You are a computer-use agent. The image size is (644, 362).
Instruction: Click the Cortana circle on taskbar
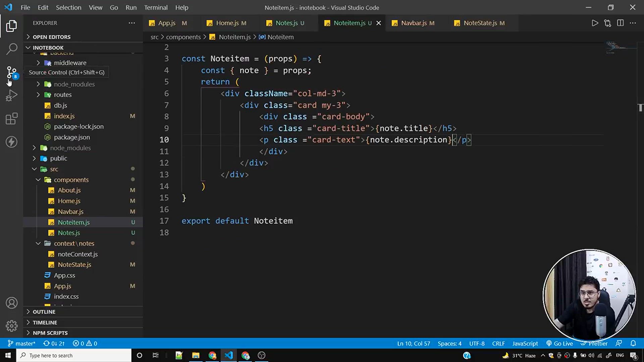coord(140,355)
